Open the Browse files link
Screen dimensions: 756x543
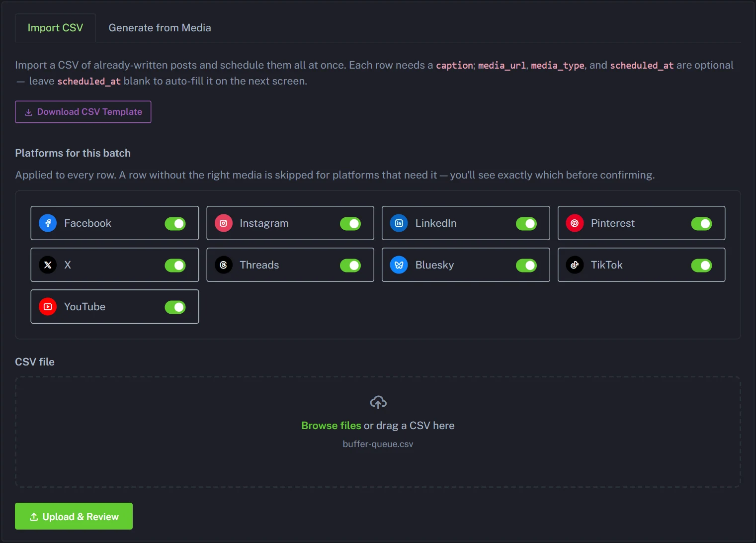(331, 426)
